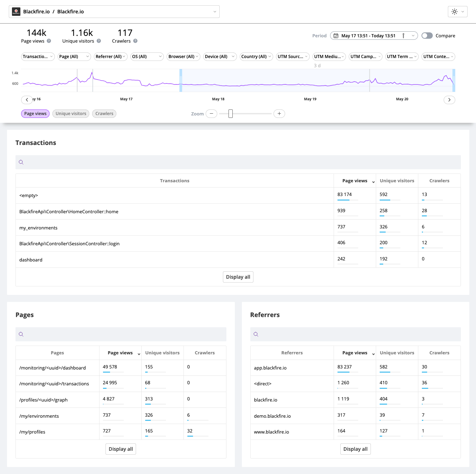Image resolution: width=476 pixels, height=474 pixels.
Task: Enable the Compare toggle
Action: pyautogui.click(x=427, y=36)
